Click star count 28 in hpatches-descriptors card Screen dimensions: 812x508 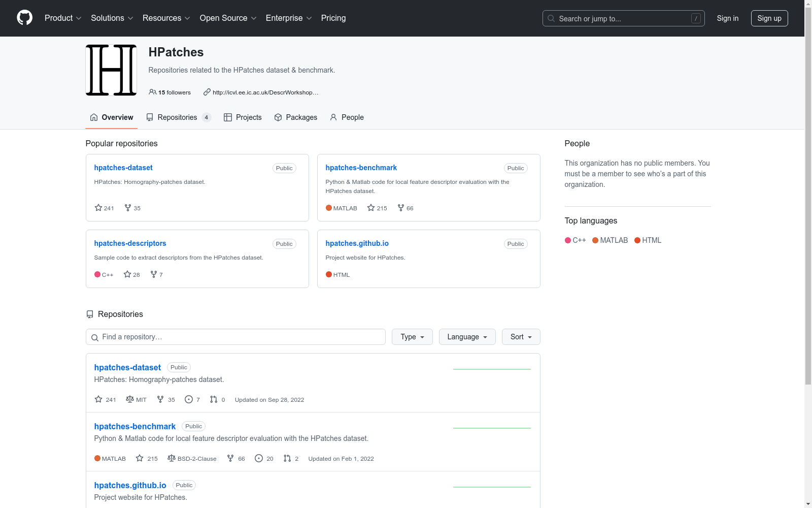(132, 274)
